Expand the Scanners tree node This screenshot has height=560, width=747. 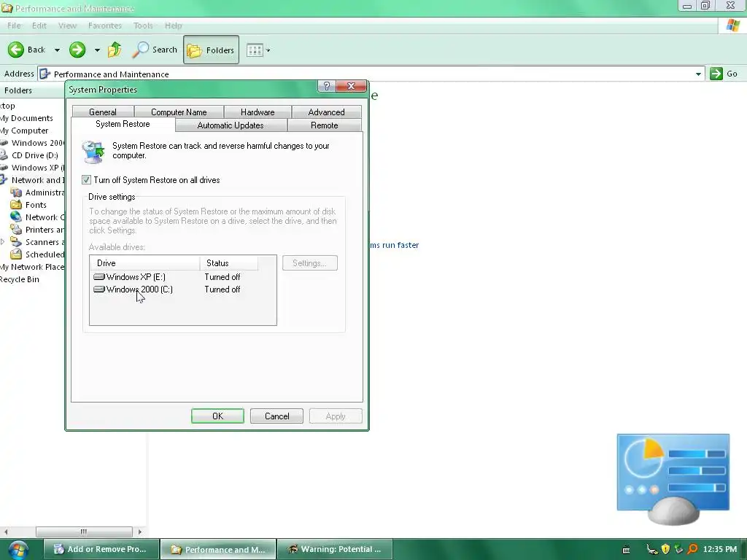[3, 242]
